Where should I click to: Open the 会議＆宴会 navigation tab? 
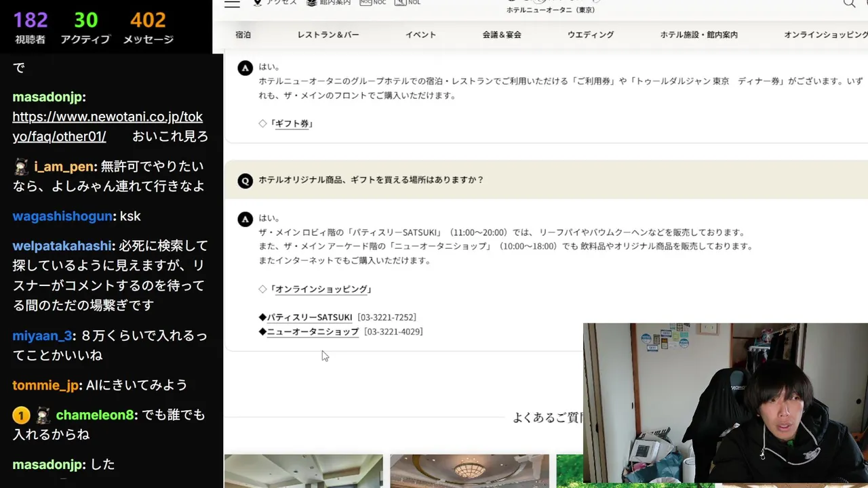pyautogui.click(x=502, y=35)
